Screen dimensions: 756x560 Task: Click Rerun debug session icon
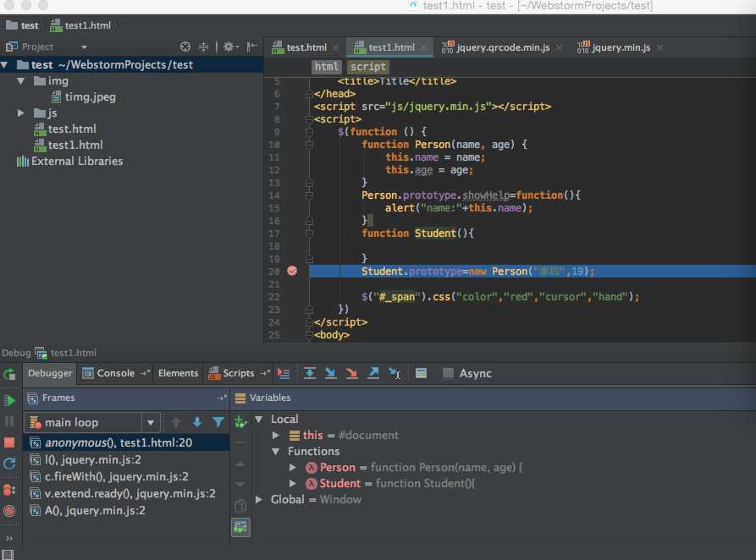[x=9, y=374]
